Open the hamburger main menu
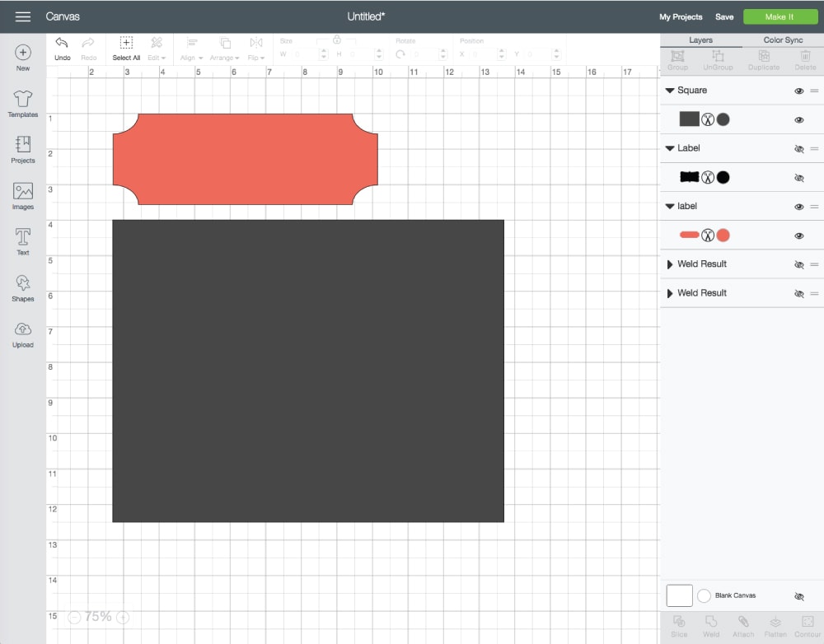Viewport: 824px width, 644px height. click(x=23, y=16)
